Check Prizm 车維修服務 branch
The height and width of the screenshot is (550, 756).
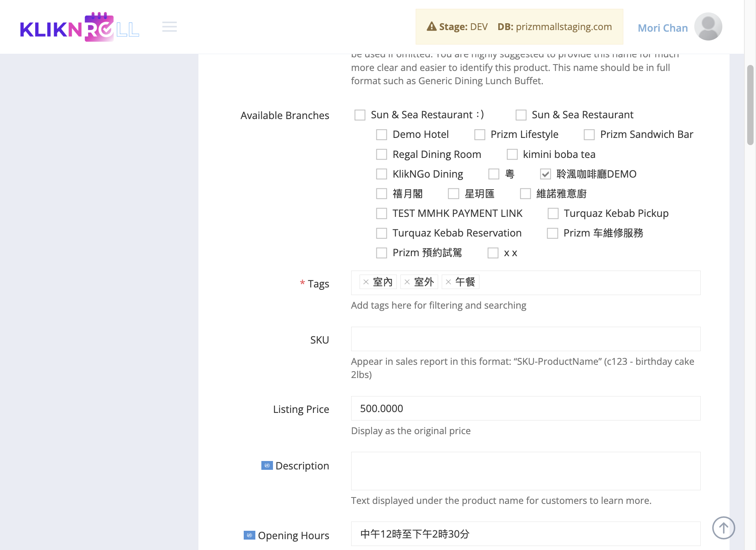click(x=553, y=233)
